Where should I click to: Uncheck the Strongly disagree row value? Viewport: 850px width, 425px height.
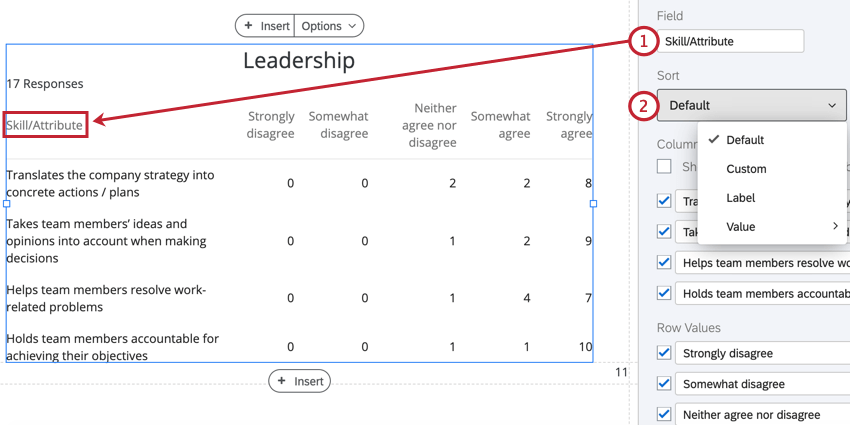coord(664,353)
